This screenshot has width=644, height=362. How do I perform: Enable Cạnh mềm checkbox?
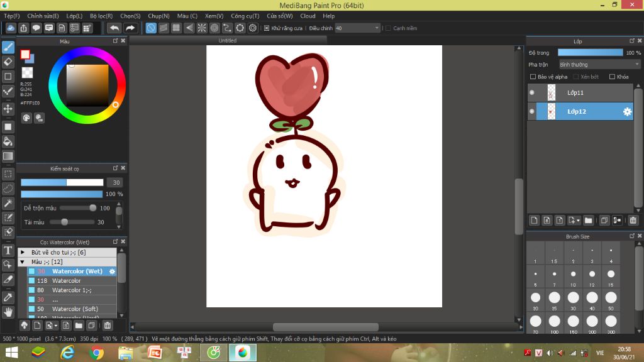point(388,28)
